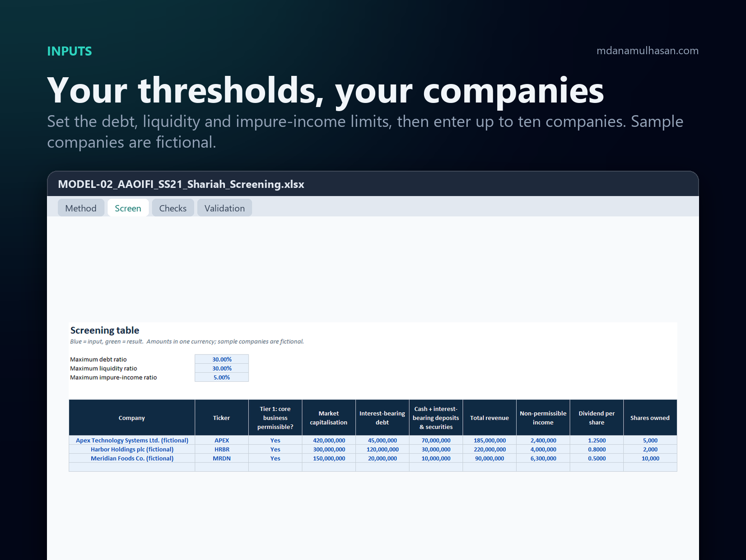Edit the Maximum debt ratio input cell

pos(222,359)
